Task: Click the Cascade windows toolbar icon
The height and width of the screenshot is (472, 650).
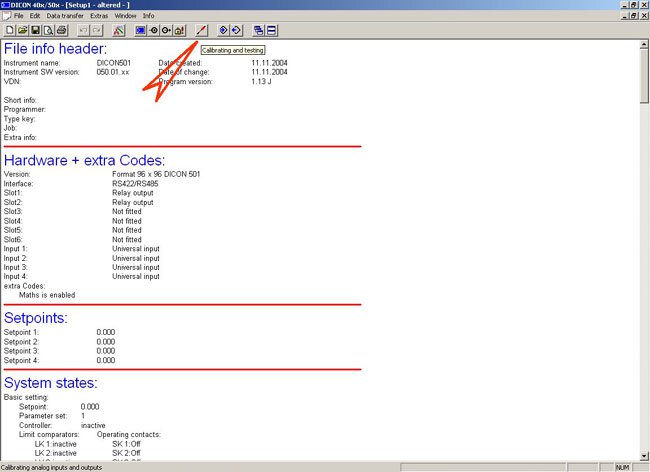Action: pos(258,30)
